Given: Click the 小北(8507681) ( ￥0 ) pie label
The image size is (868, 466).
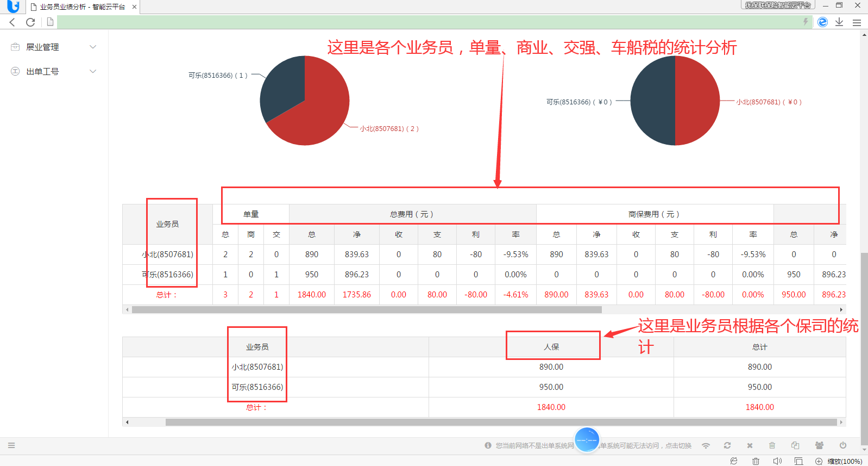Looking at the screenshot, I should [769, 102].
